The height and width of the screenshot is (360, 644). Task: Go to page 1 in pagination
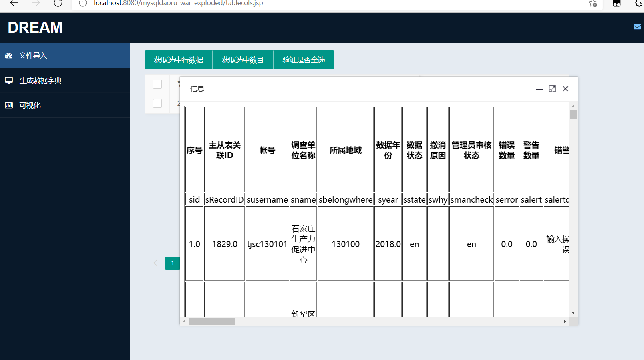173,263
